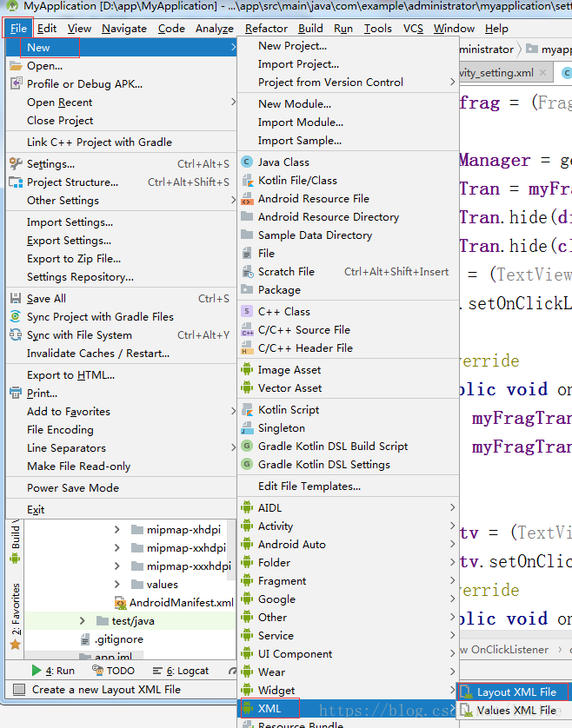Open the VCS menu

click(413, 29)
